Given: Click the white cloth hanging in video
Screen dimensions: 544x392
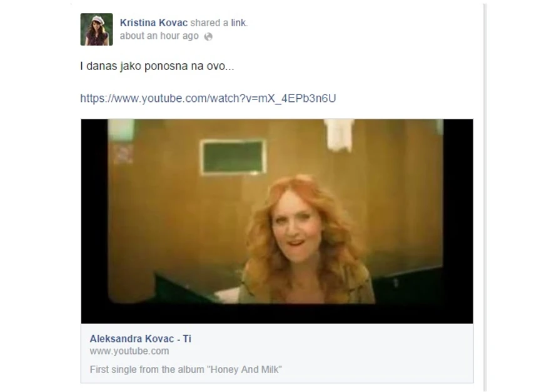Looking at the screenshot, I should 339,135.
